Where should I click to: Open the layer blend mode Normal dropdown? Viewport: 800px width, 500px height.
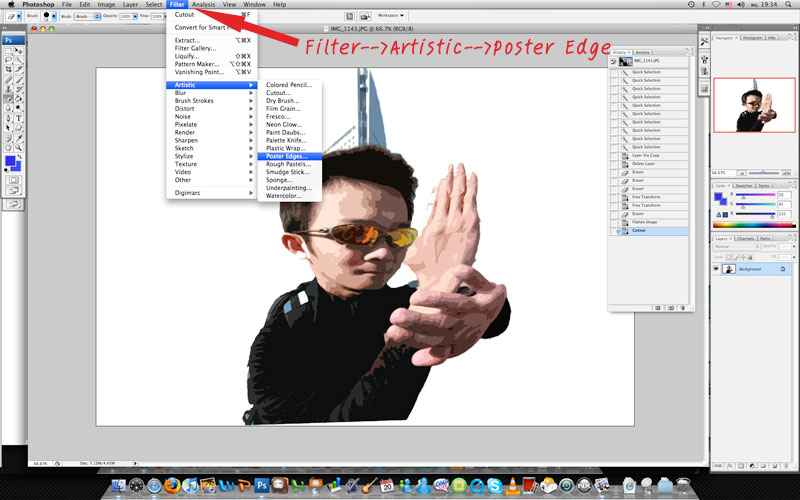[737, 247]
